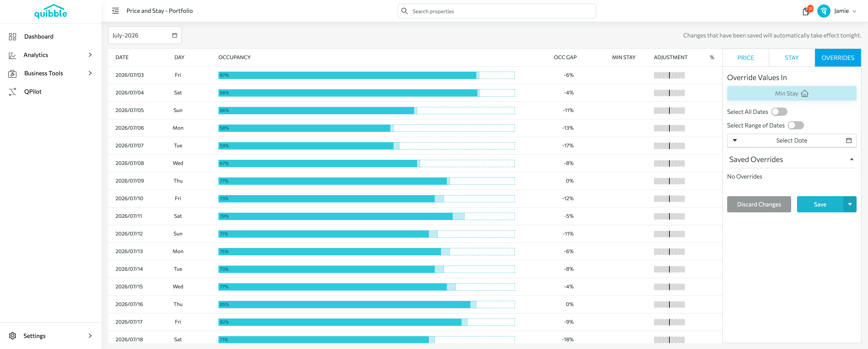Click the quibble logo
868x349 pixels.
point(51,11)
